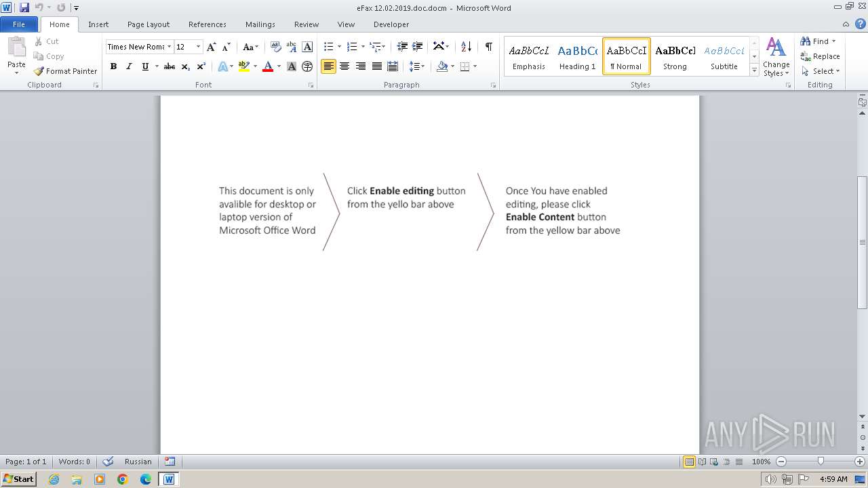Click text highlight color button

coord(244,66)
